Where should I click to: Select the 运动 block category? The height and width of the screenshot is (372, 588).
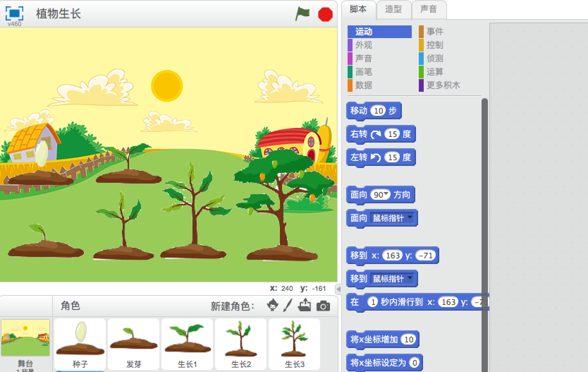379,32
